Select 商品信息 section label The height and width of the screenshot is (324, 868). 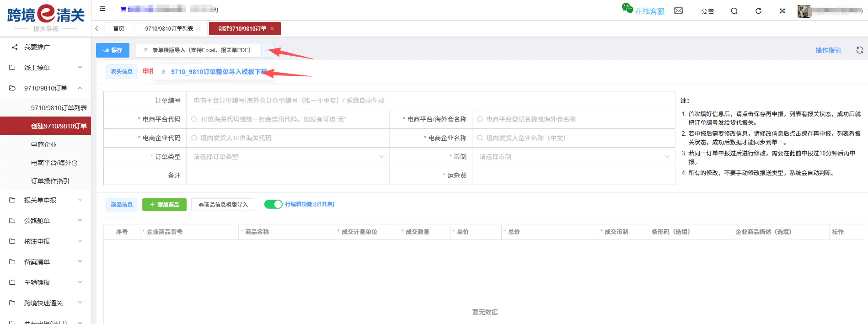coord(122,205)
